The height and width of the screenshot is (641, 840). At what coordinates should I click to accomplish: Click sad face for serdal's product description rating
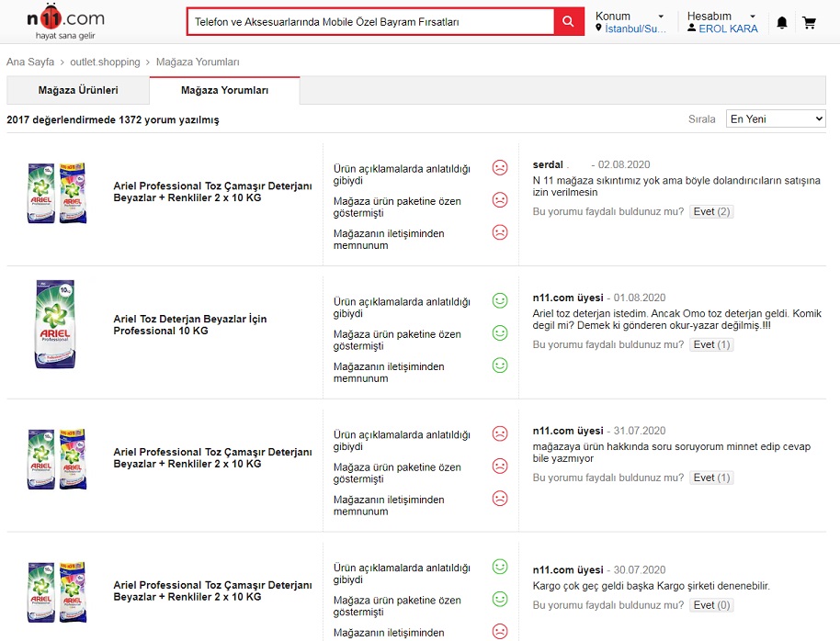[x=500, y=168]
